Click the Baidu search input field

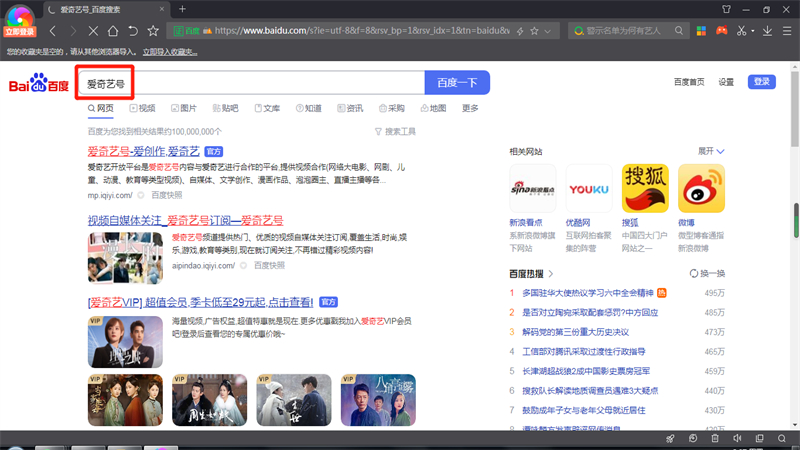click(x=251, y=83)
